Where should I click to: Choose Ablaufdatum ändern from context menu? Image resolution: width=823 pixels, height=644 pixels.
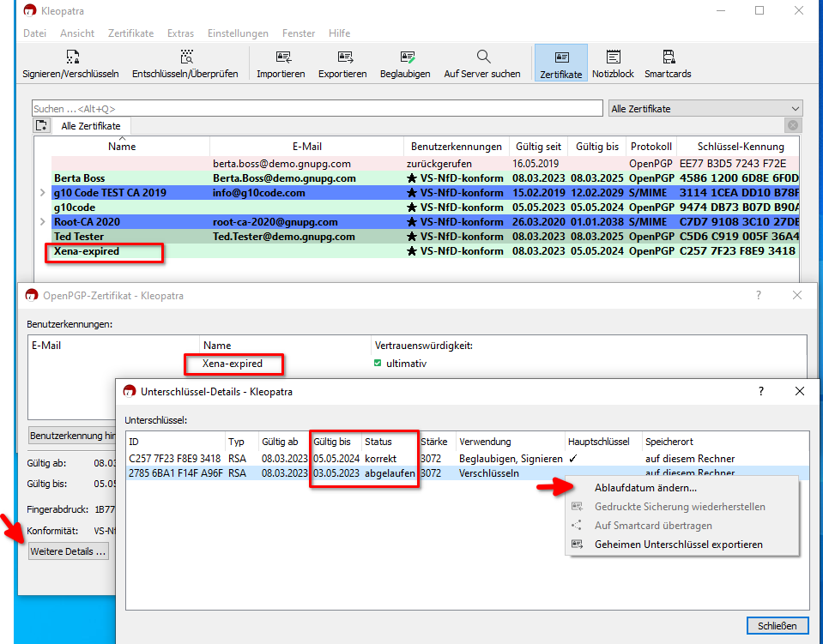click(645, 488)
